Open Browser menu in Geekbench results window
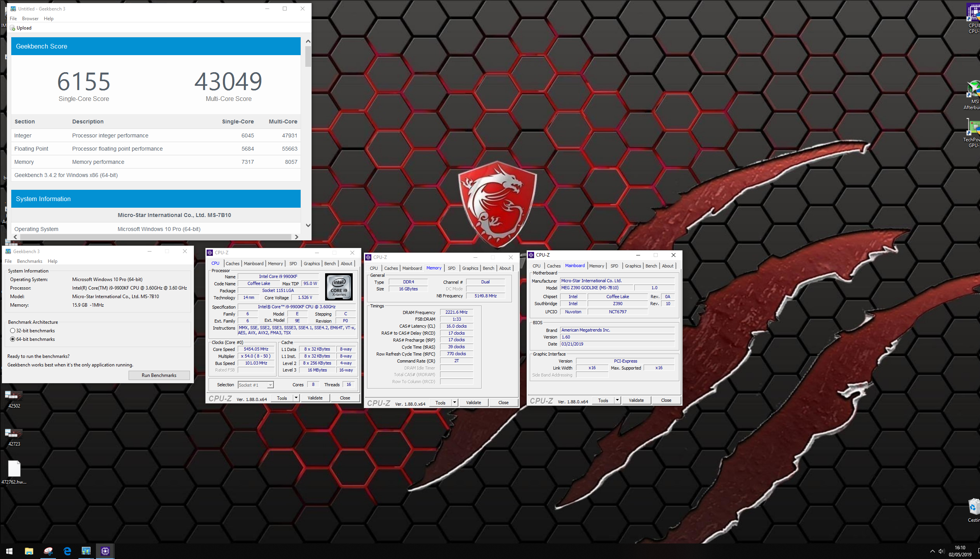The width and height of the screenshot is (980, 559). pos(30,19)
